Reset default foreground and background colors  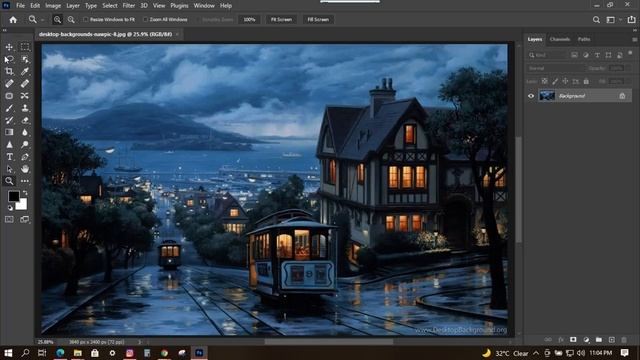(10, 208)
